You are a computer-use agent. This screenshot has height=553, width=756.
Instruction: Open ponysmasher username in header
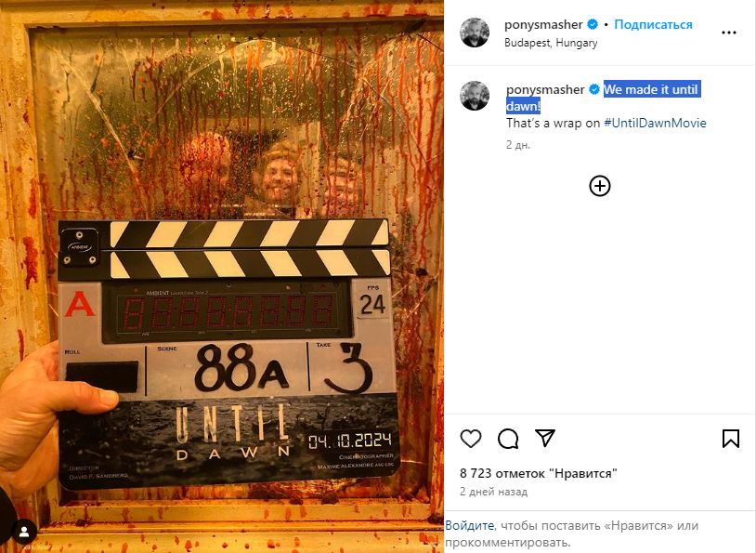[543, 24]
